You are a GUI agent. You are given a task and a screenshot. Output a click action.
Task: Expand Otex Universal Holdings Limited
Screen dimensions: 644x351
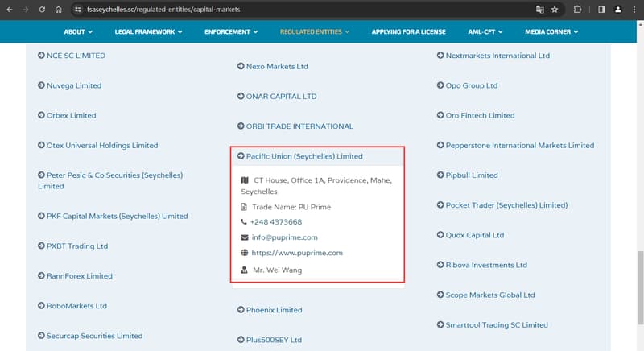pyautogui.click(x=97, y=146)
